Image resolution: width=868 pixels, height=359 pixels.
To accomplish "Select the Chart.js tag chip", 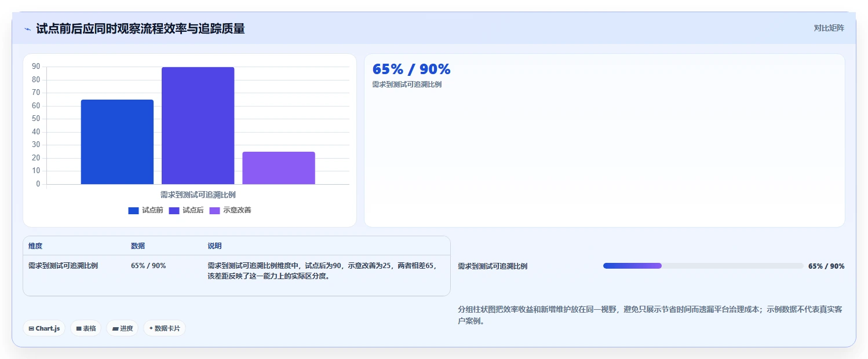I will click(x=44, y=328).
